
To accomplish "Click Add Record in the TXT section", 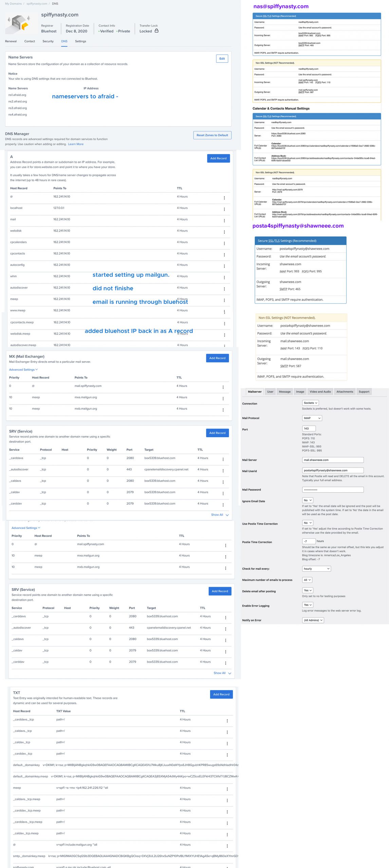I will point(221,694).
